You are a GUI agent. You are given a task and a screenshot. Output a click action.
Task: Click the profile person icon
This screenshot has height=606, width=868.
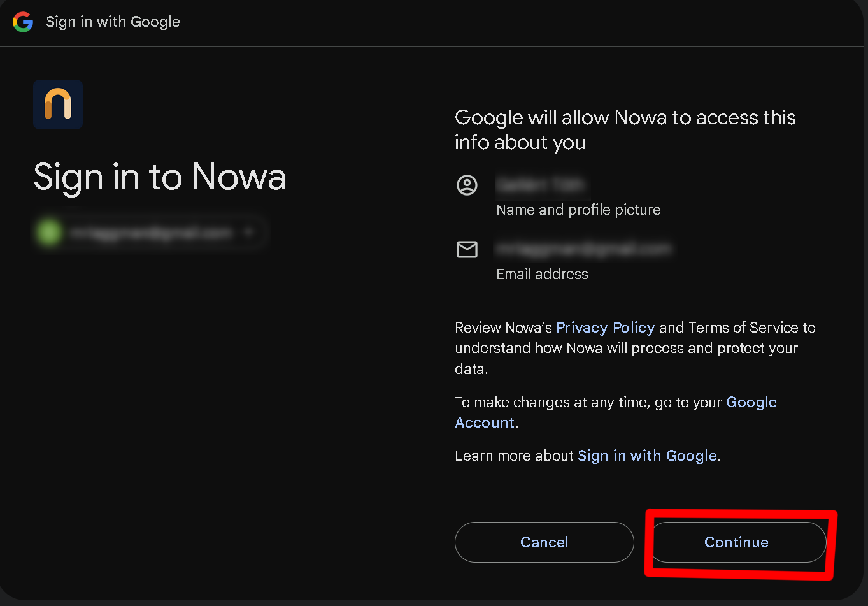[x=467, y=185]
